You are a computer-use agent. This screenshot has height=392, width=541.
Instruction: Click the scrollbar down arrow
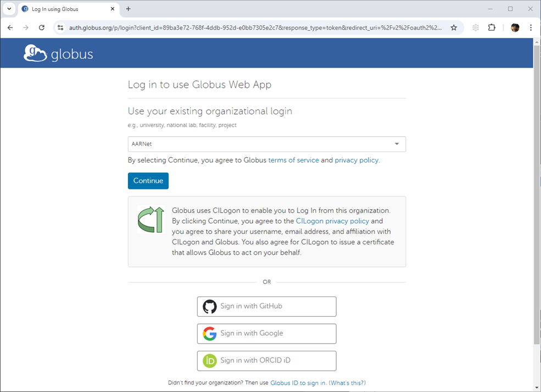pyautogui.click(x=537, y=388)
